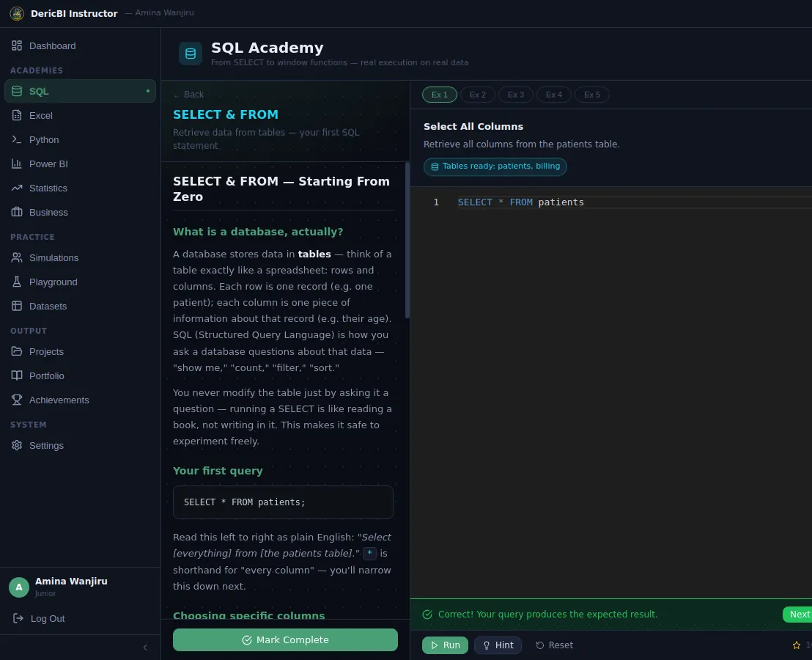Screen dimensions: 812x660
Task: Click the Excel spreadsheet icon
Action: [x=17, y=115]
